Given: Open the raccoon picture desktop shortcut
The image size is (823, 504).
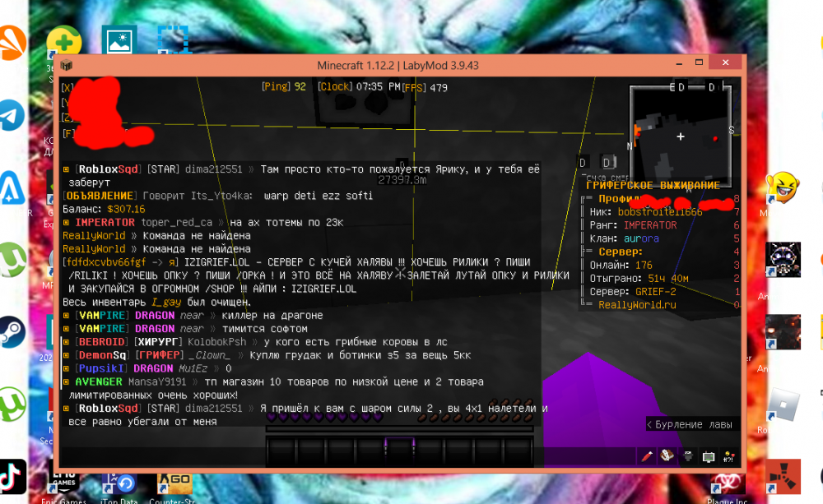Looking at the screenshot, I should click(783, 260).
